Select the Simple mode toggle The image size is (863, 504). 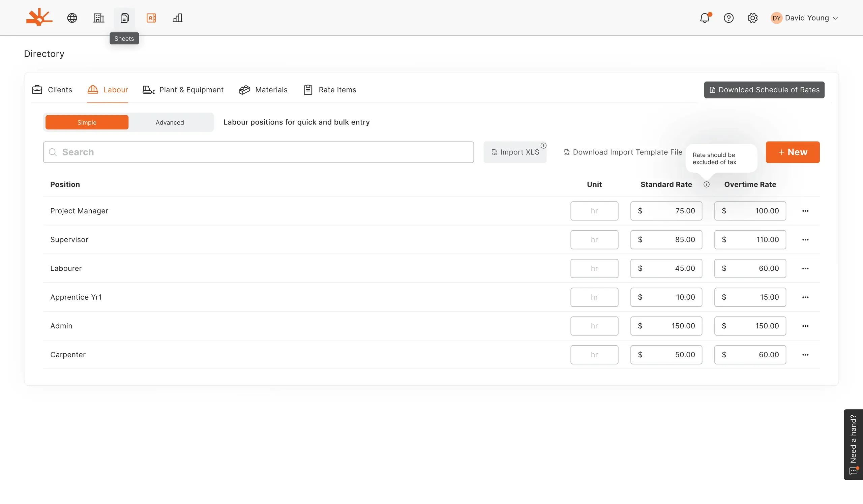coord(87,122)
